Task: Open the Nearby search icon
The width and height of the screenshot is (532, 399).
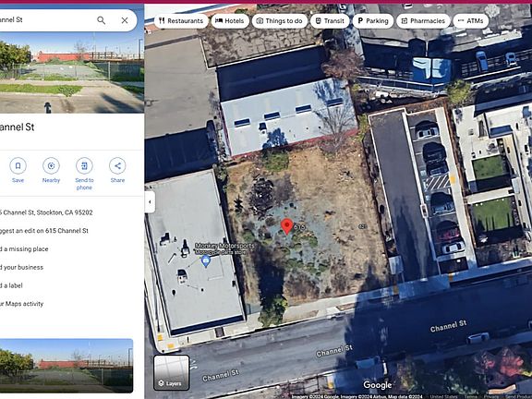Action: pyautogui.click(x=51, y=166)
